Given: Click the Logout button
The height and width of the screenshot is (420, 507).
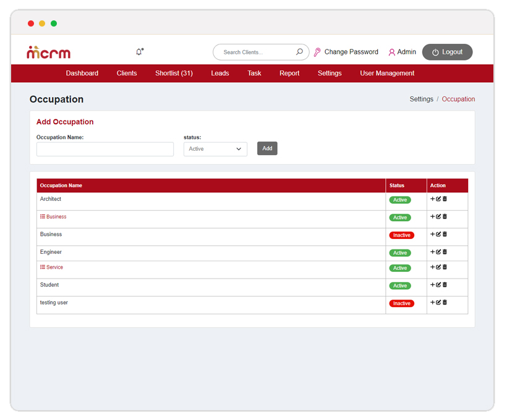Looking at the screenshot, I should point(447,52).
